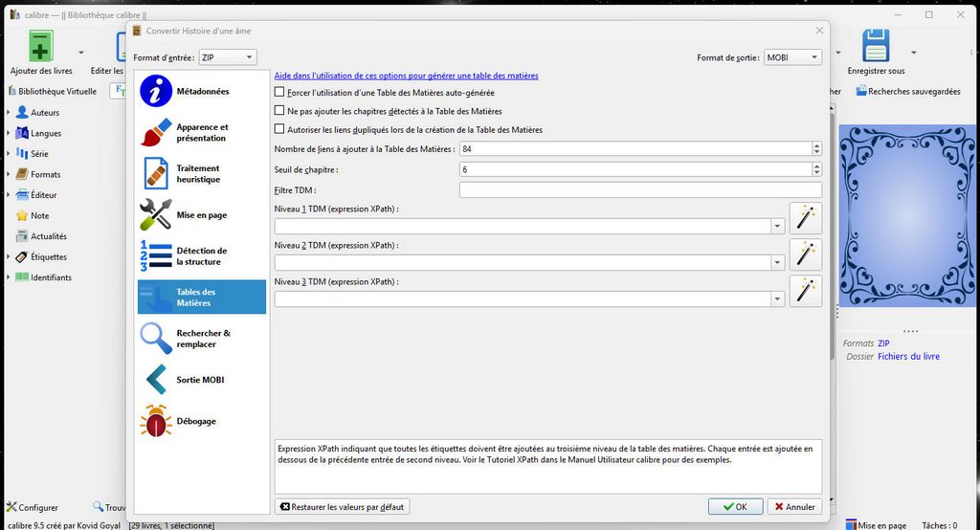Open the Format d'entrée ZIP dropdown
The height and width of the screenshot is (530, 980).
pos(228,57)
